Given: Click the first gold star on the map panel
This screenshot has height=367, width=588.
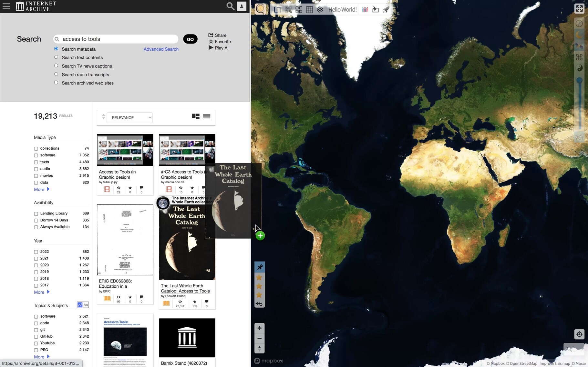Looking at the screenshot, I should pyautogui.click(x=259, y=278).
